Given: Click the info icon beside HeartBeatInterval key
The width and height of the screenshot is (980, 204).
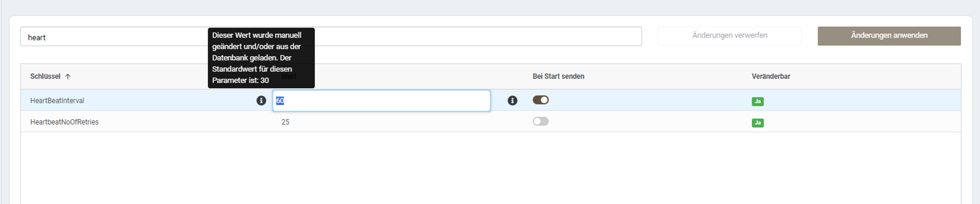Looking at the screenshot, I should point(261,101).
